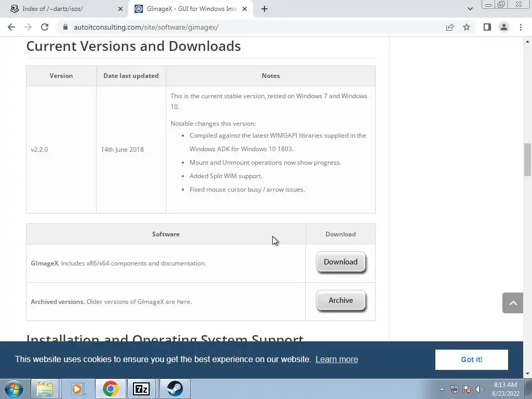
Task: Open the network tray icon
Action: pyautogui.click(x=454, y=390)
